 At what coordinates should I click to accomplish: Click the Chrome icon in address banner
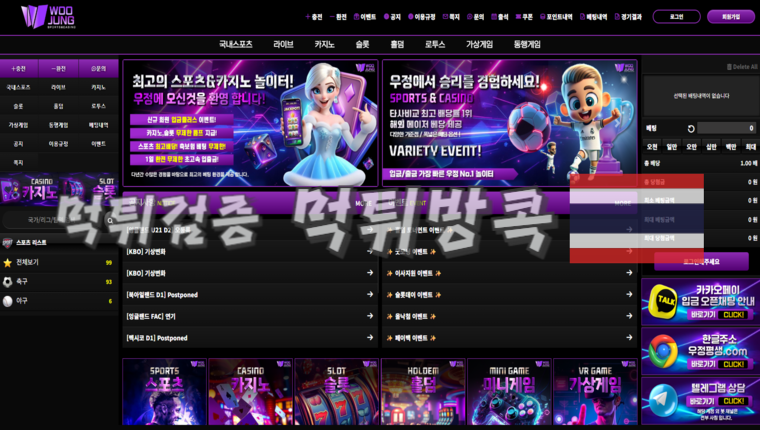[x=661, y=350]
